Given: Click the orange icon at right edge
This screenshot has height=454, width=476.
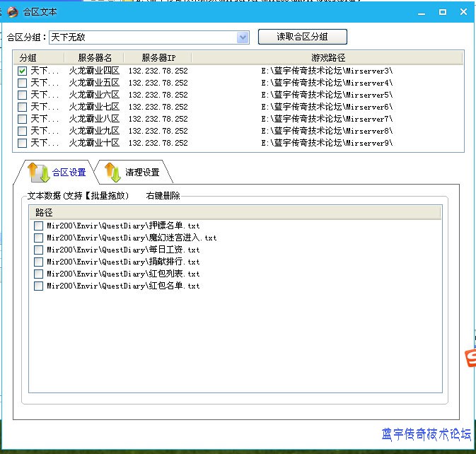Looking at the screenshot, I should pos(470,359).
